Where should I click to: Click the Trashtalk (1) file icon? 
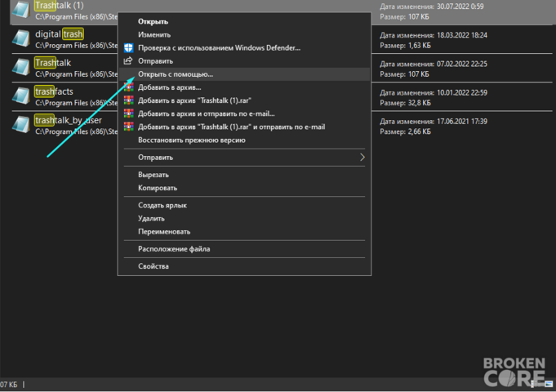[x=21, y=10]
